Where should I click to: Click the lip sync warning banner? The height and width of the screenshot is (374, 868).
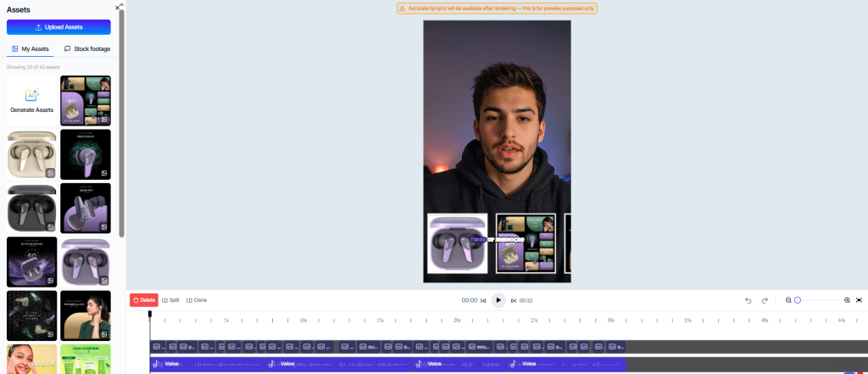pyautogui.click(x=497, y=8)
